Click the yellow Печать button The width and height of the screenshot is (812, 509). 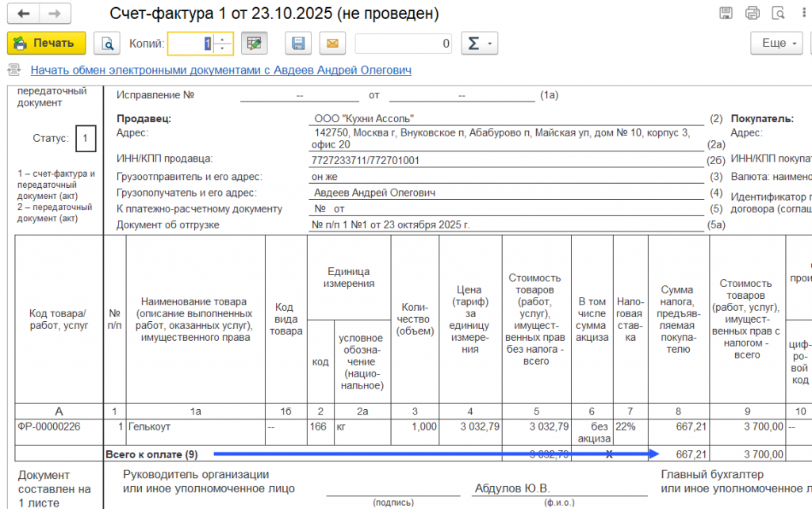(47, 43)
